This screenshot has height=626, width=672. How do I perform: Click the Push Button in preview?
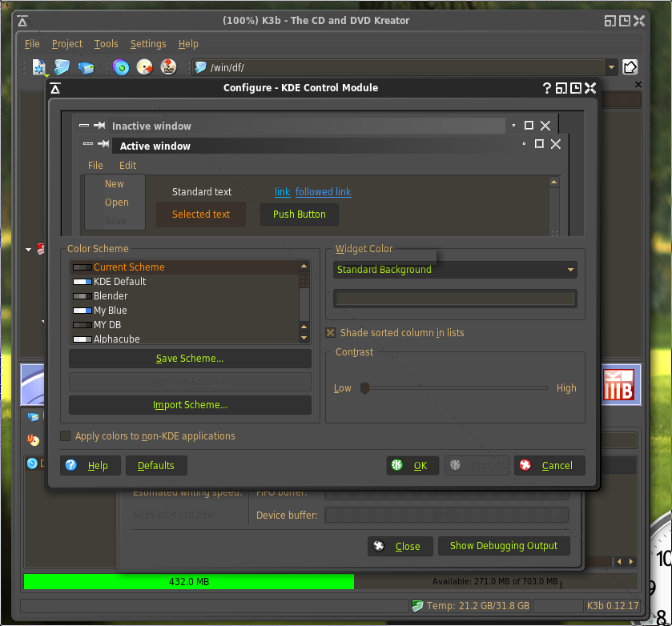[300, 215]
